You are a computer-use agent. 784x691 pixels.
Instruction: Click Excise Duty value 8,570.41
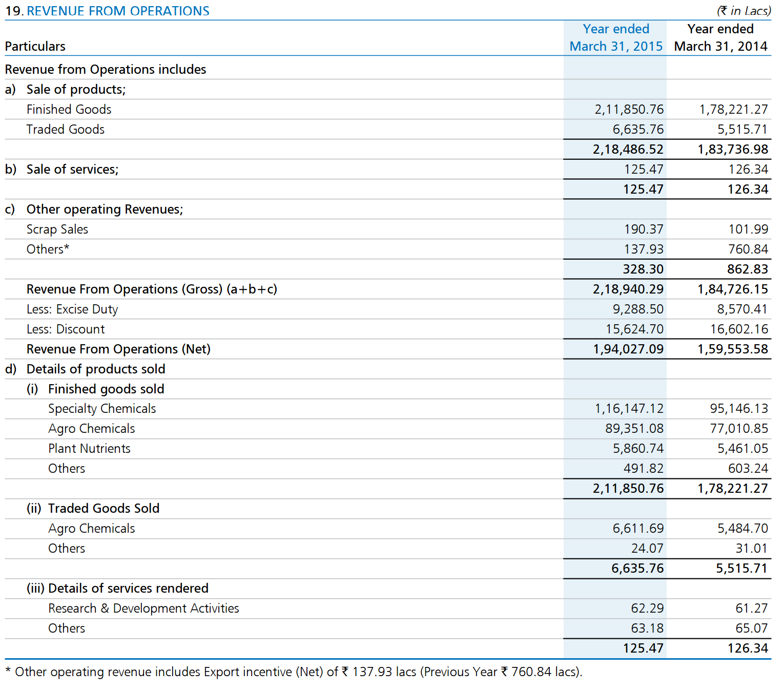742,309
